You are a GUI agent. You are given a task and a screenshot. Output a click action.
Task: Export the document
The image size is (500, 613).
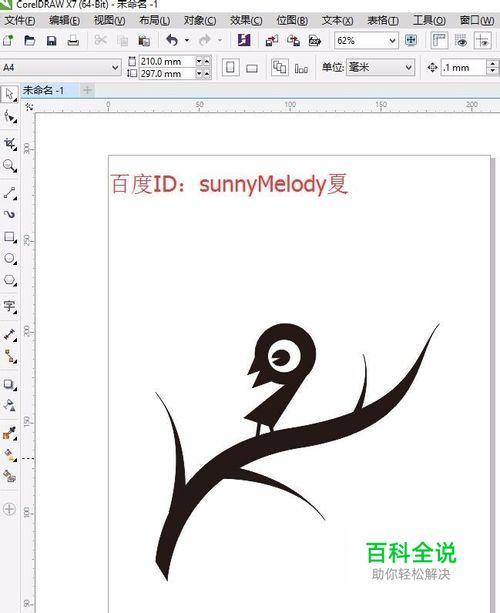[293, 40]
